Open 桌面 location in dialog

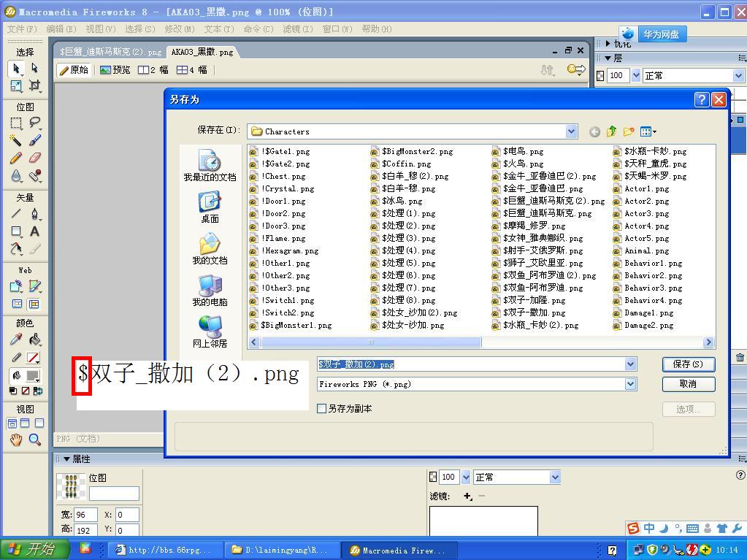210,207
